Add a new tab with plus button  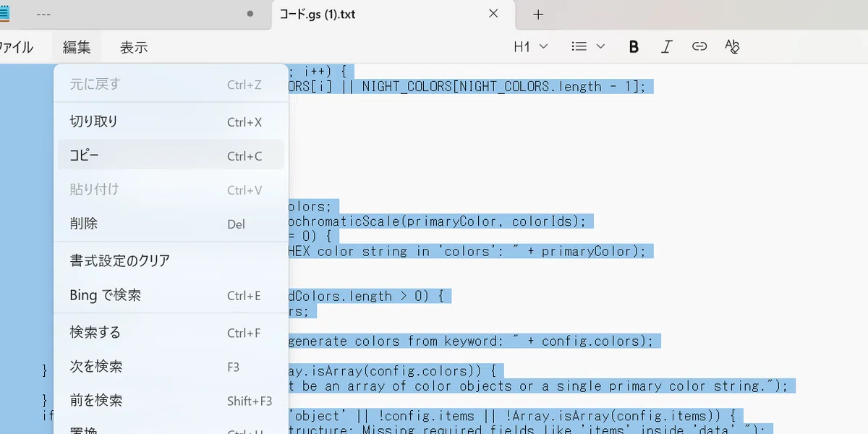(x=538, y=14)
